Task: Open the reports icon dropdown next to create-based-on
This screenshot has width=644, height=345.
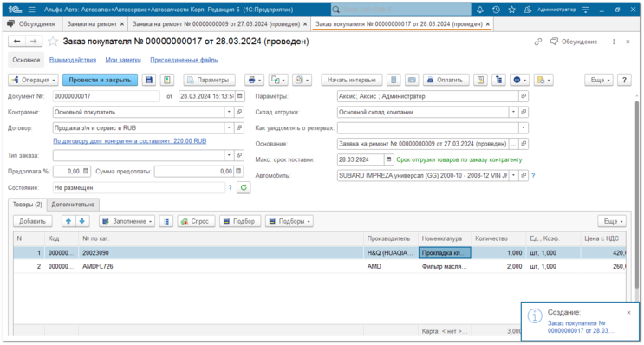Action: [x=302, y=80]
